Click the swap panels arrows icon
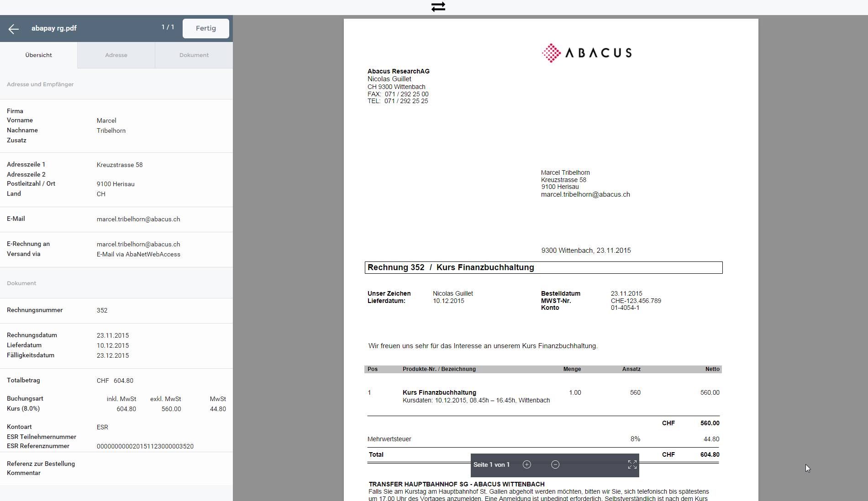 [438, 7]
